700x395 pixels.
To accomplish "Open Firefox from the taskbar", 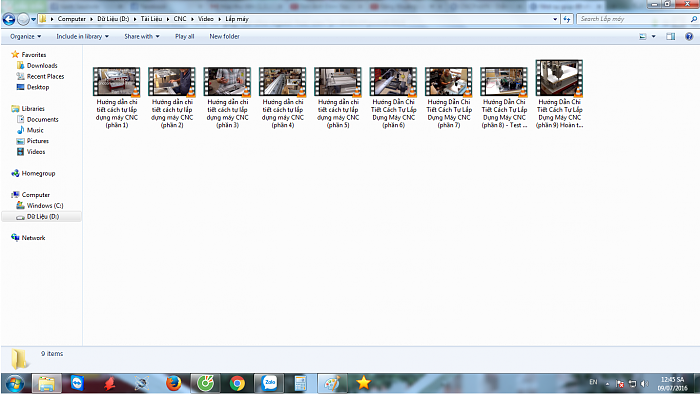I will coord(173,383).
